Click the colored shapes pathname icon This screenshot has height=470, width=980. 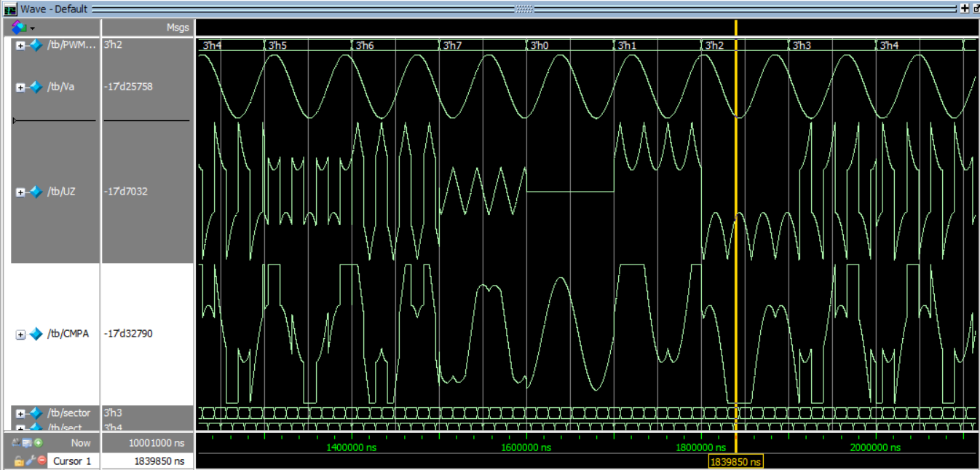(19, 27)
